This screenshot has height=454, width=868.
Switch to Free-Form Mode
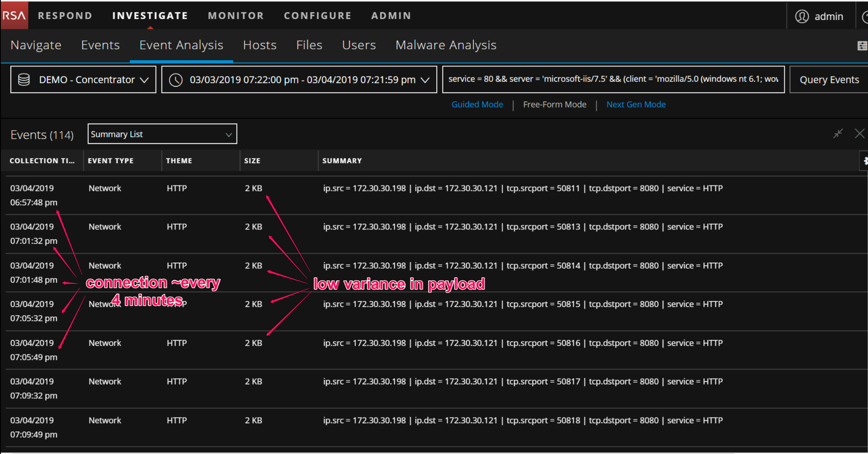click(554, 104)
